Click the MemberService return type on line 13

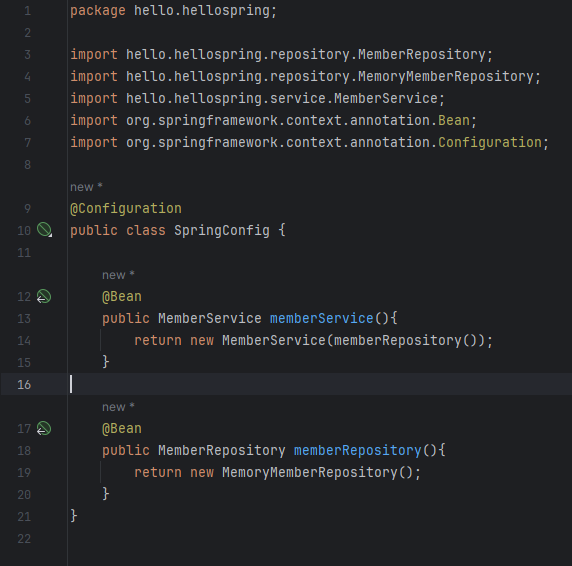click(x=210, y=318)
